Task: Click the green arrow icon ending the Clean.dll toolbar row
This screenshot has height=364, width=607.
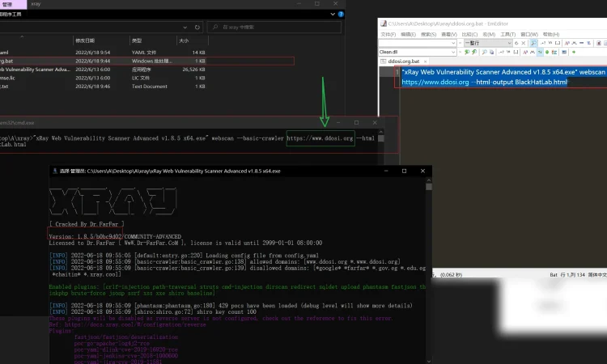Action: [x=574, y=52]
